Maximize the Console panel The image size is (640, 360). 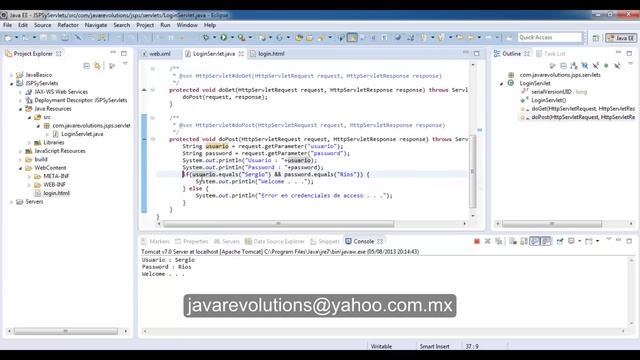pyautogui.click(x=629, y=241)
